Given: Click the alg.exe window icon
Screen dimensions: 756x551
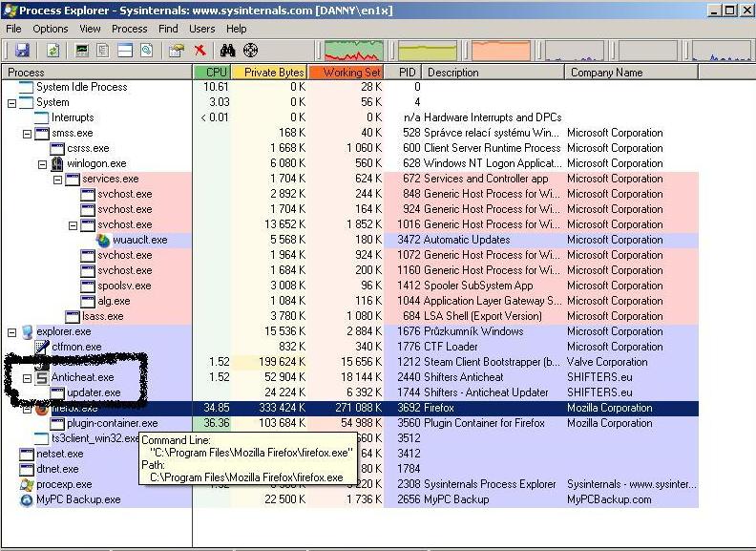Looking at the screenshot, I should pyautogui.click(x=88, y=301).
